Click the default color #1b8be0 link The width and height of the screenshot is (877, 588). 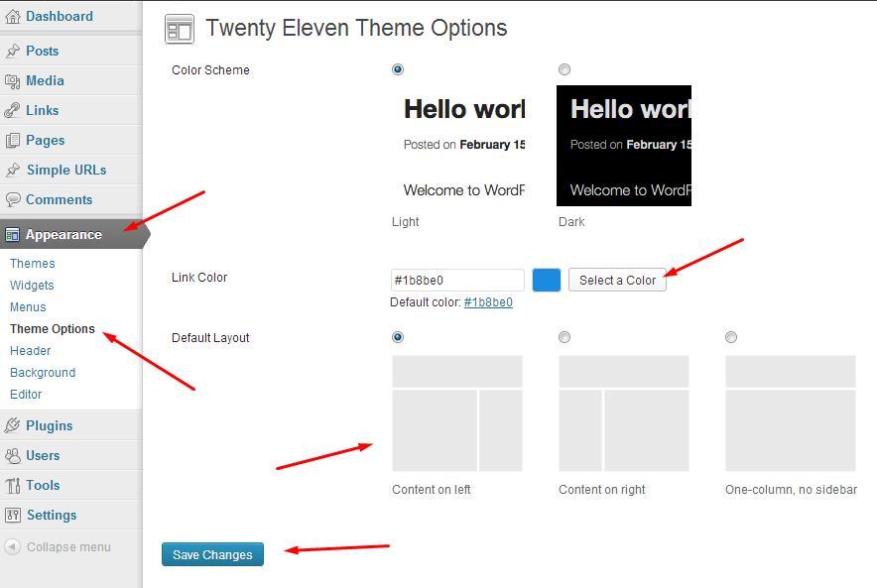point(485,302)
